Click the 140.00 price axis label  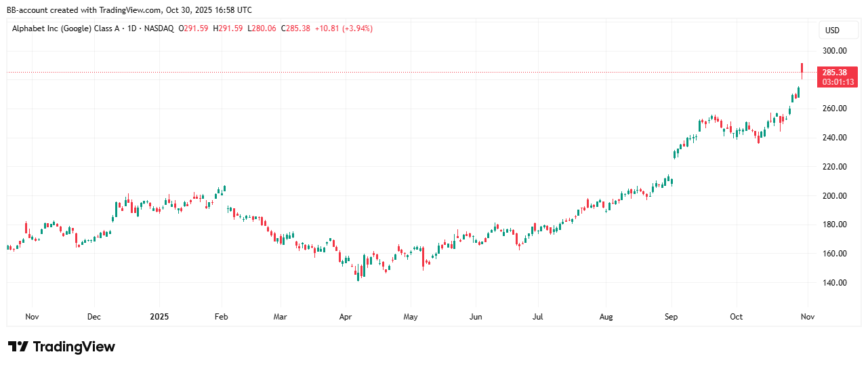click(x=833, y=283)
